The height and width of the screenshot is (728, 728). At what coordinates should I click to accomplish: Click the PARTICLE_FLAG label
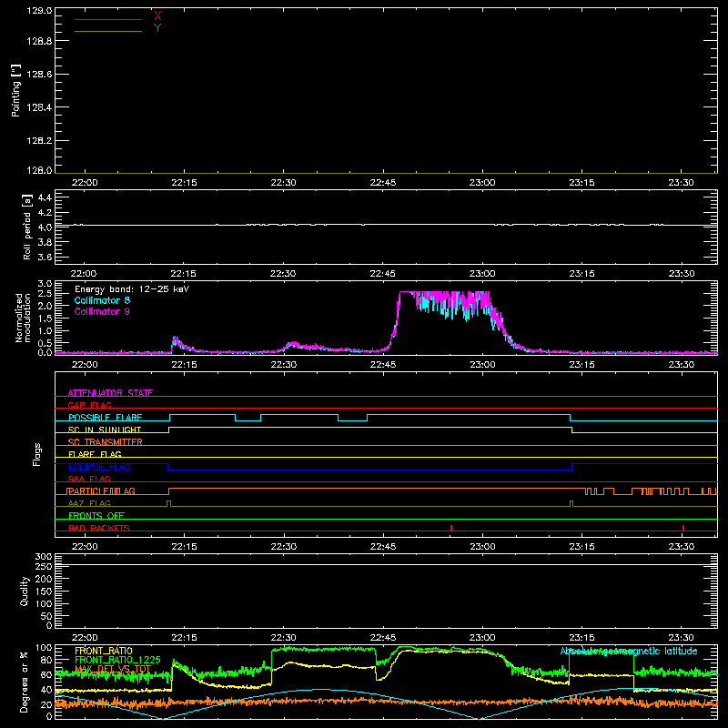pyautogui.click(x=101, y=491)
